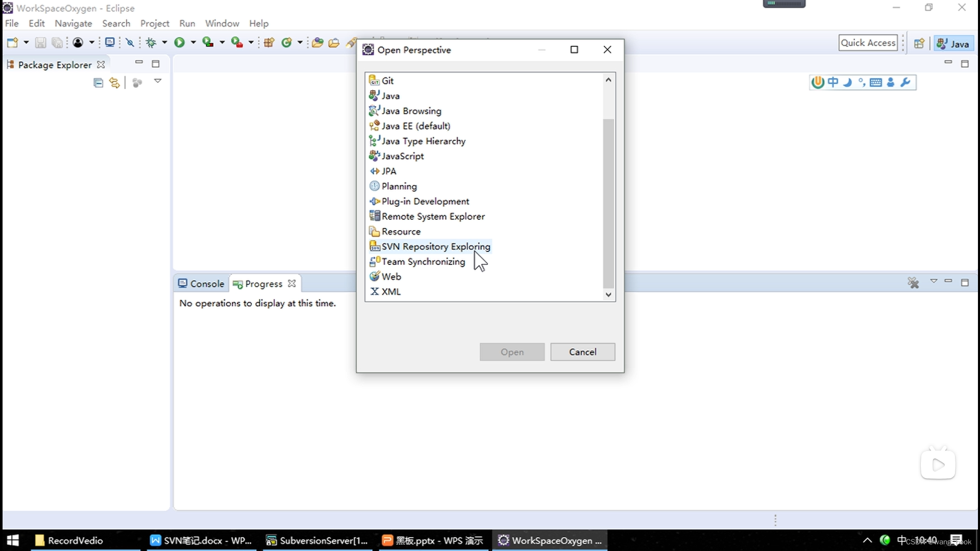Viewport: 980px width, 551px height.
Task: Open the New Java Class dropdown arrow
Action: [x=300, y=43]
